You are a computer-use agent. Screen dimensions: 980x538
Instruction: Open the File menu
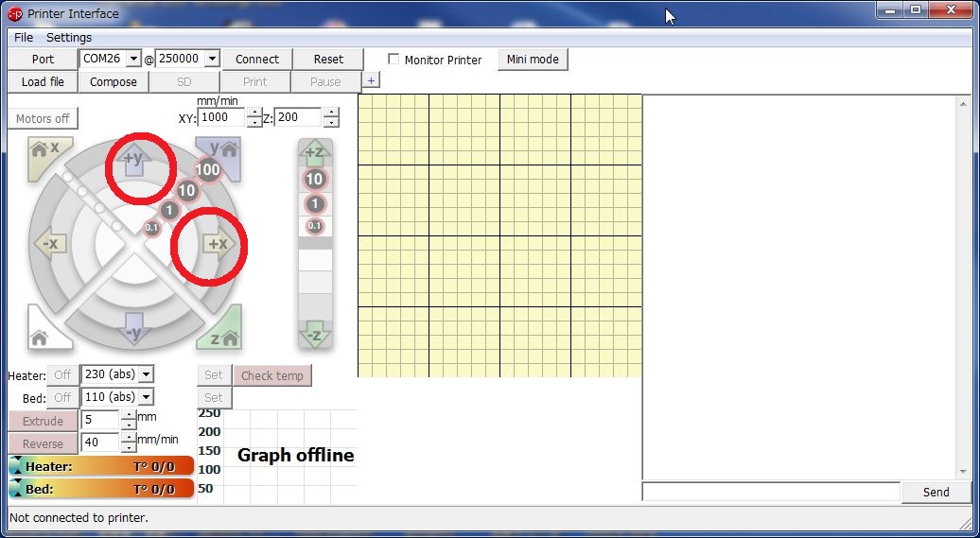(24, 38)
